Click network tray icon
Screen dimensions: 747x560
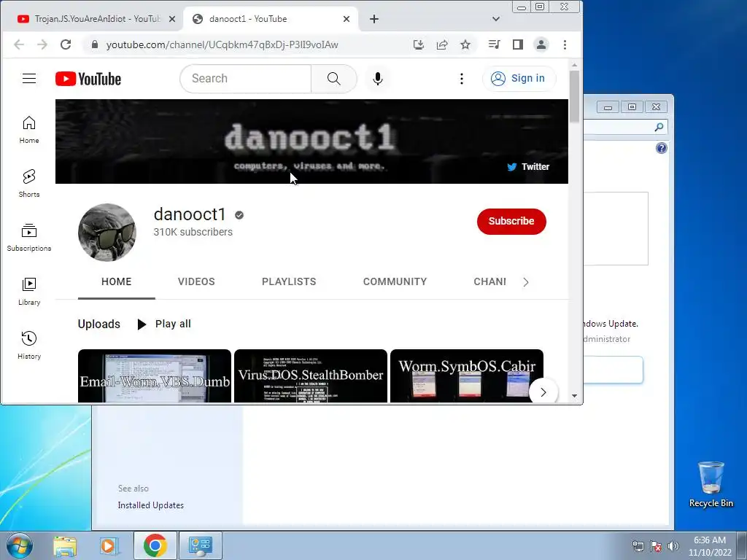[638, 546]
